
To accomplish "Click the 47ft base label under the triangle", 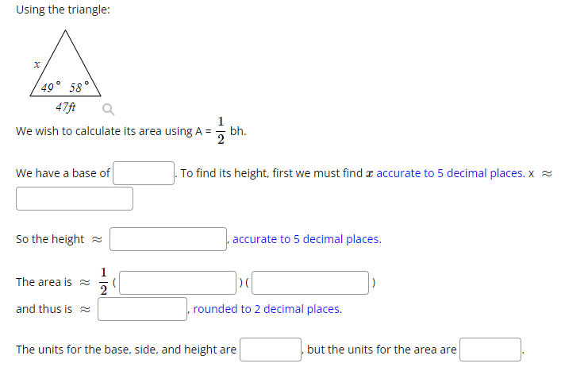I will click(x=66, y=107).
